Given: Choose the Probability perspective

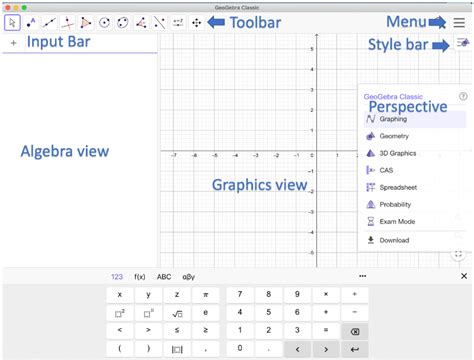Looking at the screenshot, I should [x=415, y=204].
